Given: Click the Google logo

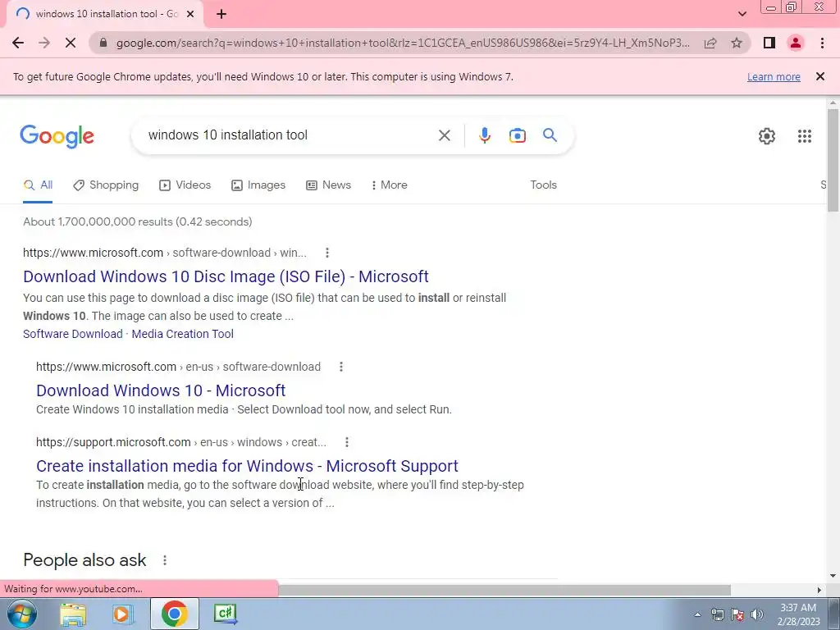Looking at the screenshot, I should tap(57, 136).
